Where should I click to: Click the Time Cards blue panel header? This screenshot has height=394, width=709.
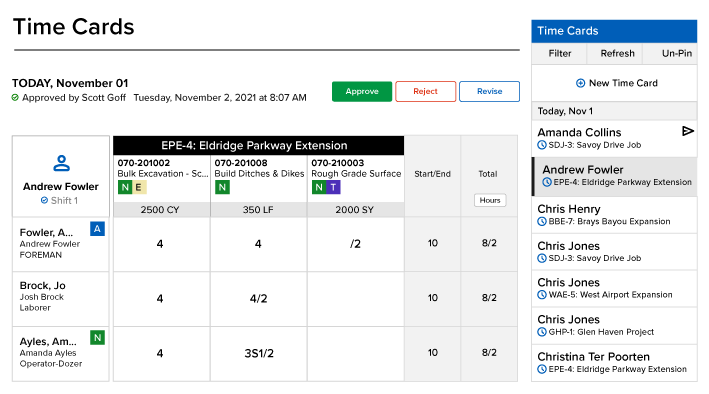(614, 31)
